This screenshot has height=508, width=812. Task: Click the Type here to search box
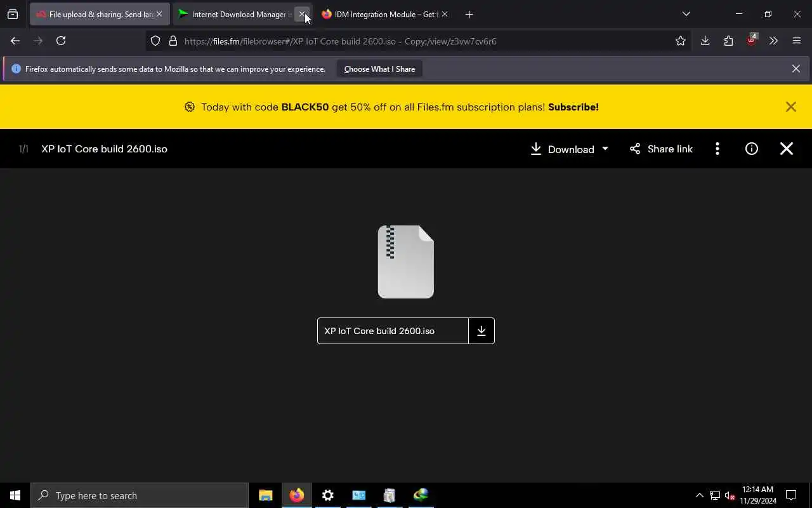(x=140, y=495)
